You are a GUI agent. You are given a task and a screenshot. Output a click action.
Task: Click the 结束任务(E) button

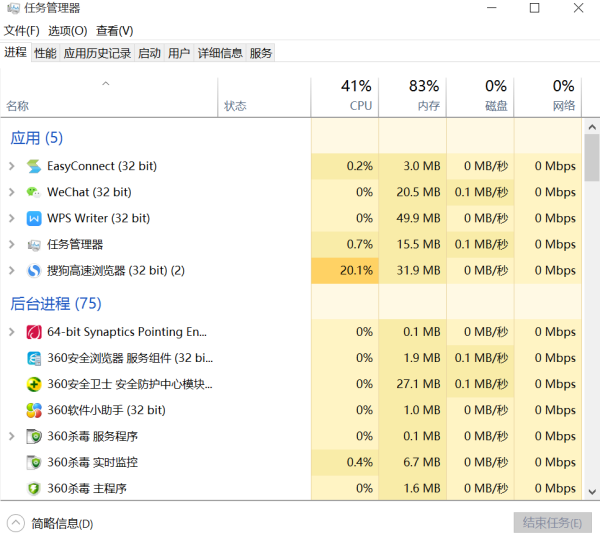[553, 523]
